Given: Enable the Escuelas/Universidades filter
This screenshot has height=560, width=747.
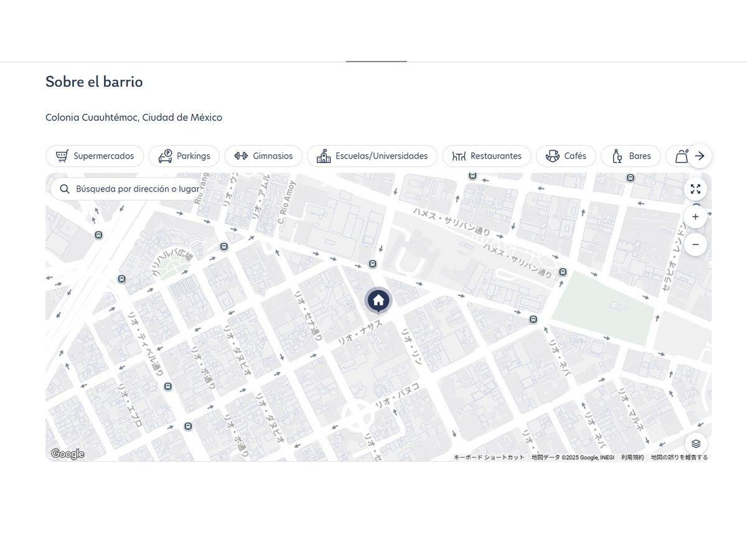Looking at the screenshot, I should coord(372,156).
